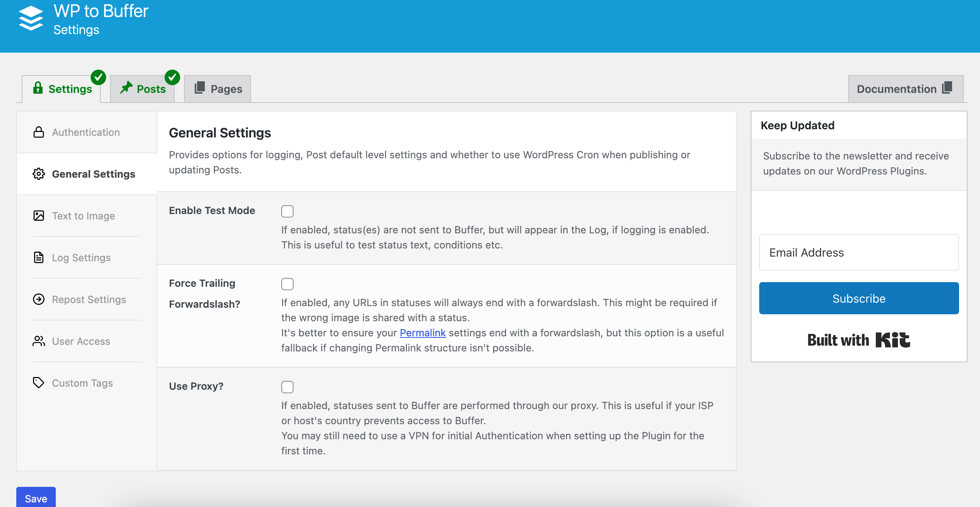Go to Text to Image settings
The height and width of the screenshot is (507, 980).
pyautogui.click(x=87, y=216)
